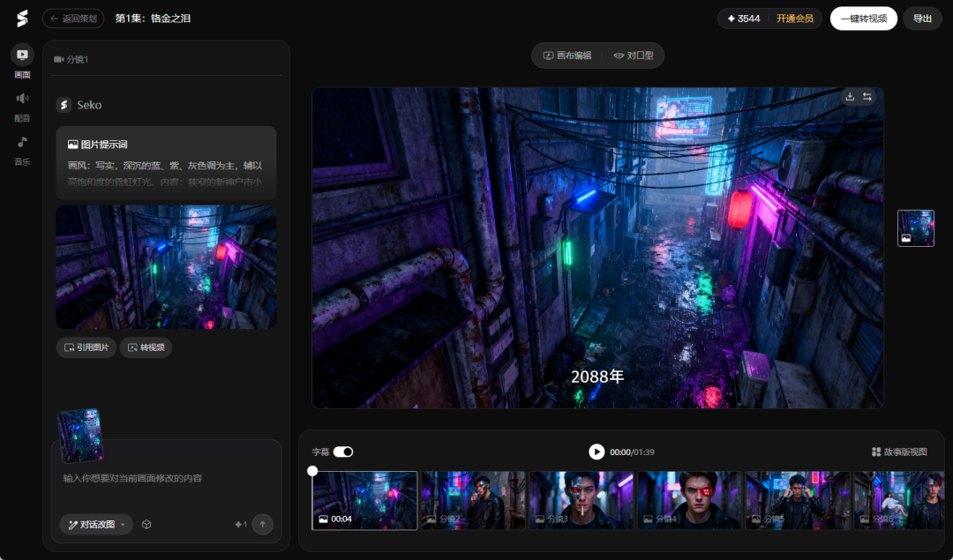
Task: Select the 对口型 lip-sync tab
Action: [634, 56]
